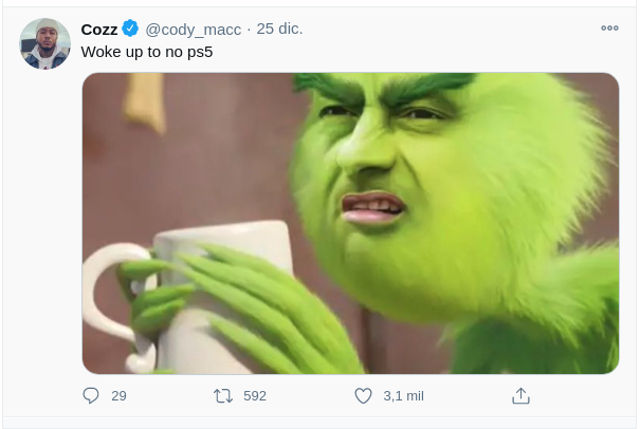Click the yellow object in the image's top-left
Viewport: 640px width, 429px height.
click(146, 102)
